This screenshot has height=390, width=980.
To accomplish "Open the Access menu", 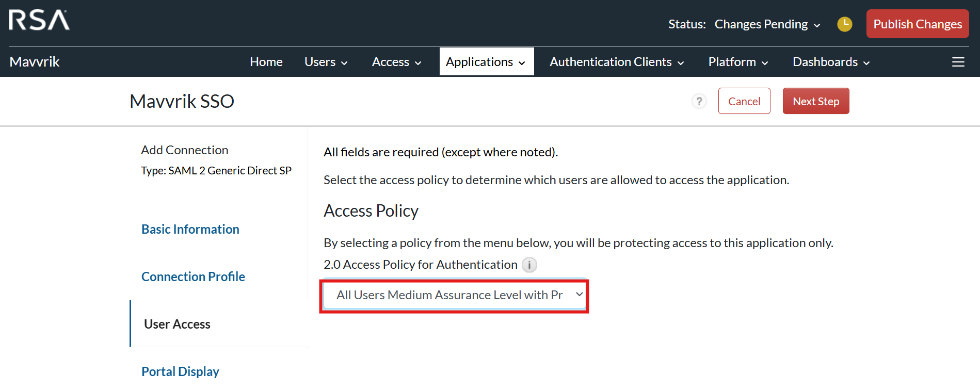I will [396, 62].
